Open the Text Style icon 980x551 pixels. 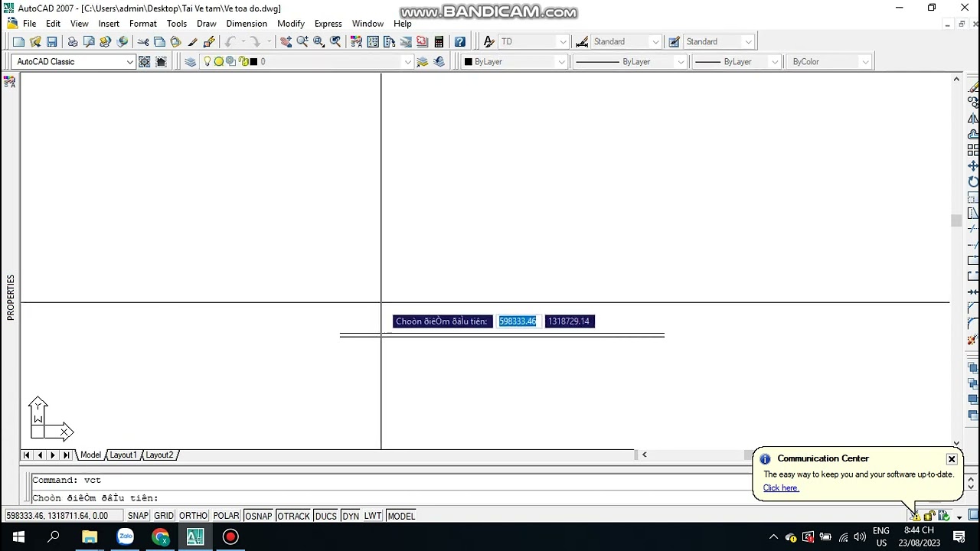(x=488, y=41)
